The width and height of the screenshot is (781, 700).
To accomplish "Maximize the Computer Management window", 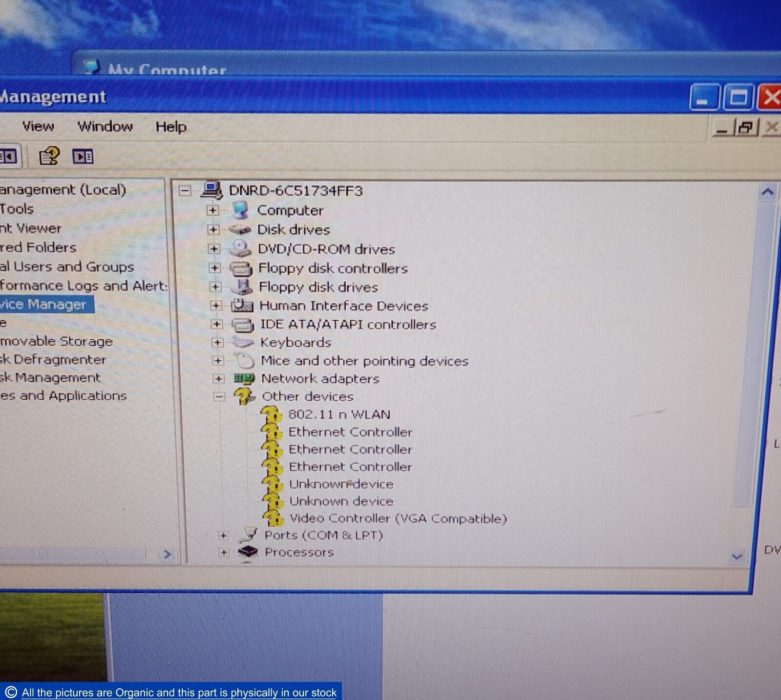I will (738, 98).
